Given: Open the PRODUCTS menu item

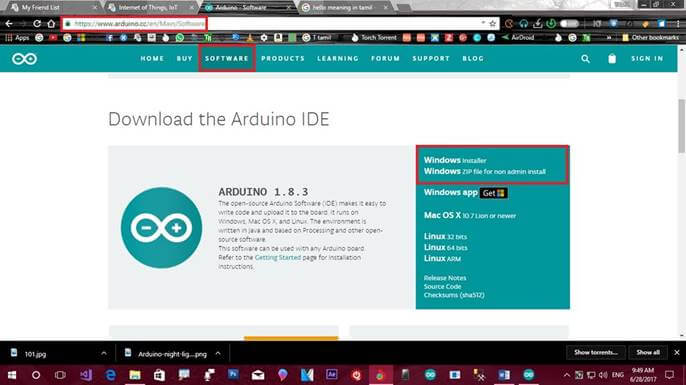Looking at the screenshot, I should point(283,59).
